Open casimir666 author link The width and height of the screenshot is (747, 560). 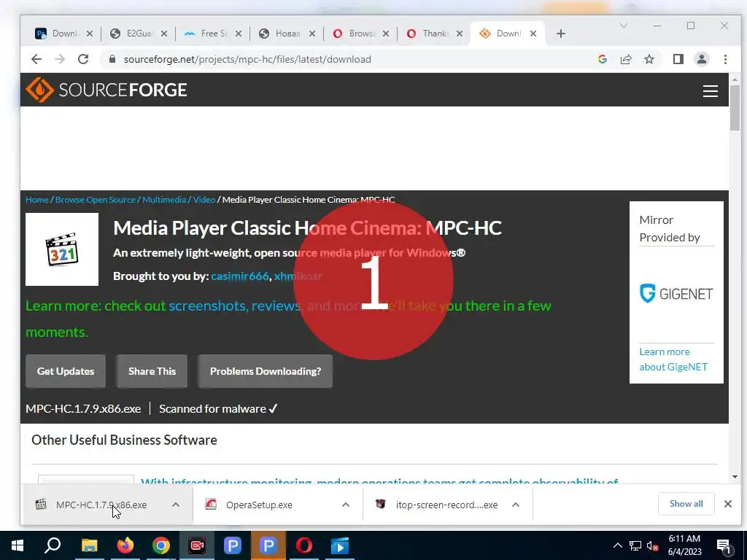[x=239, y=276]
